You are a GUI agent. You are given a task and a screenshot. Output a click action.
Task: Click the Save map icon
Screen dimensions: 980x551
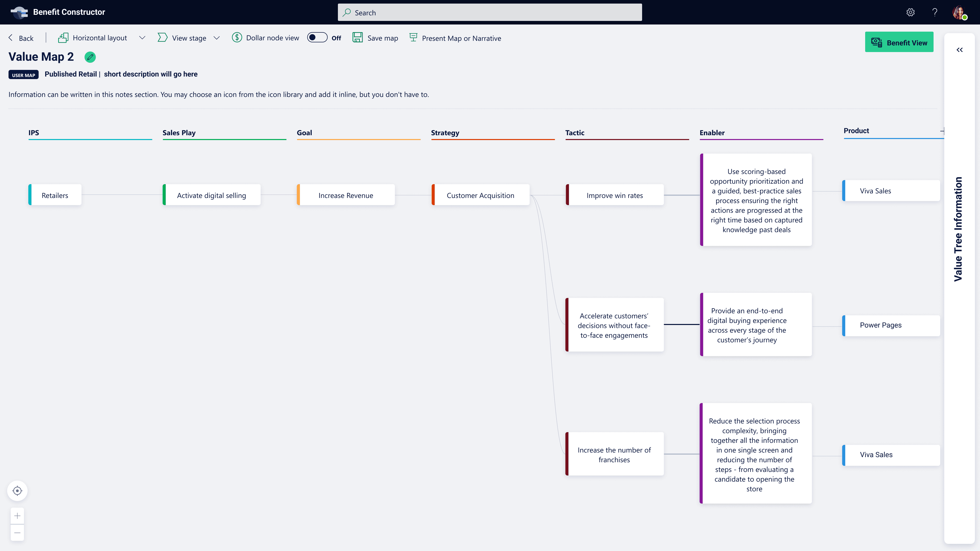357,38
